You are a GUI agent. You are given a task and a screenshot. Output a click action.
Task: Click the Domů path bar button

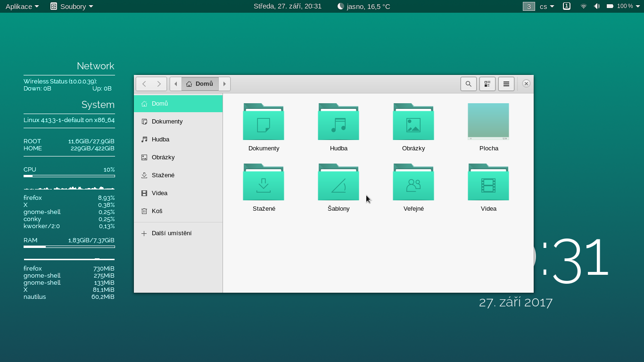(200, 84)
